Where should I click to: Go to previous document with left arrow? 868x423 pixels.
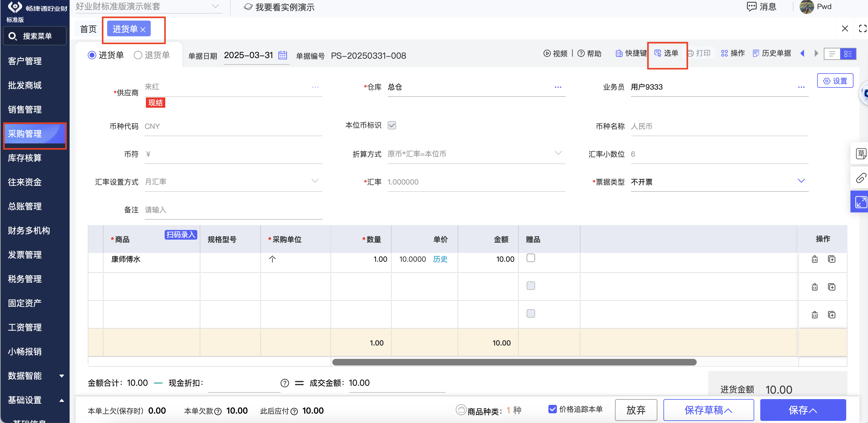click(x=802, y=53)
